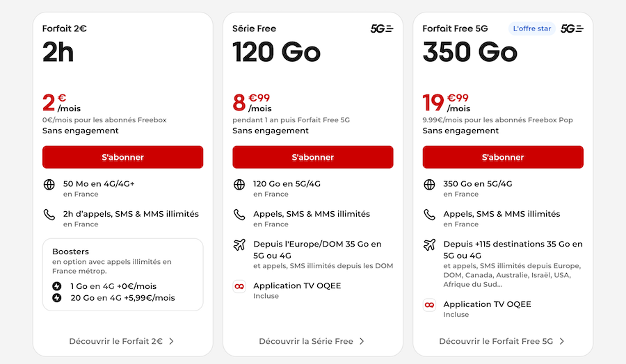Click Sans engagement under the 8€99 price

click(x=271, y=131)
